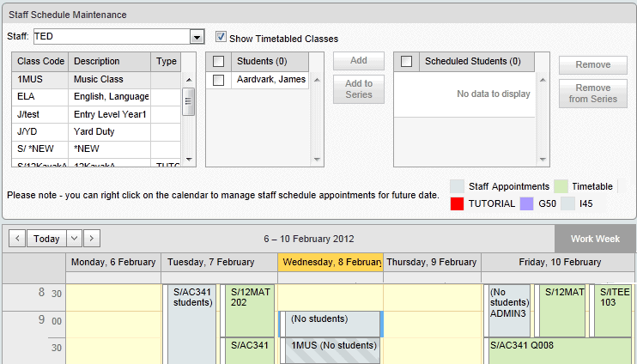Select the J/test class row
The image size is (637, 364).
[96, 114]
